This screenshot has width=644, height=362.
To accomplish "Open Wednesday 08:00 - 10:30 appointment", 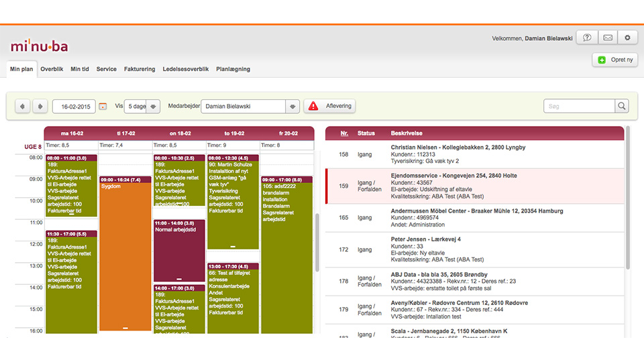I will pyautogui.click(x=179, y=180).
